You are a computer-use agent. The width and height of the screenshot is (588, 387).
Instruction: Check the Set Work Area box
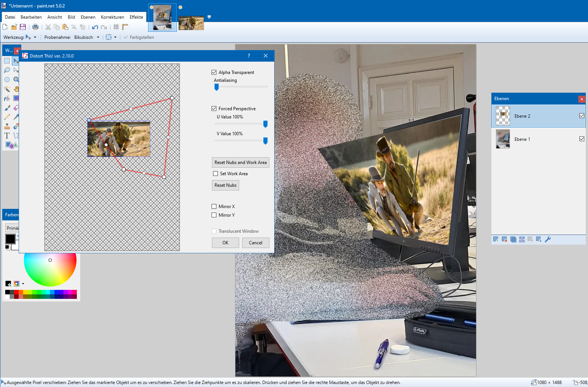(216, 174)
